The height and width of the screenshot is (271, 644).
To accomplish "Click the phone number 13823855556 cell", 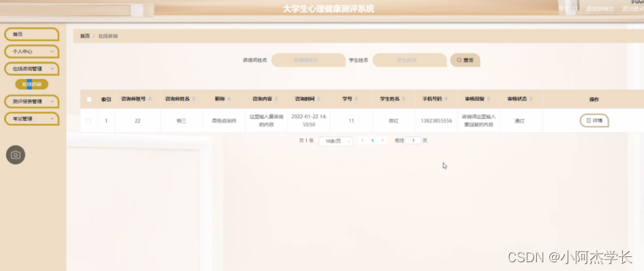I will point(436,121).
